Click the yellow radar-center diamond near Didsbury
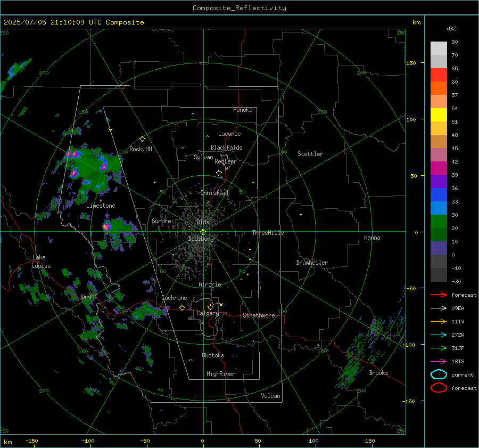479x448 pixels. coord(203,232)
